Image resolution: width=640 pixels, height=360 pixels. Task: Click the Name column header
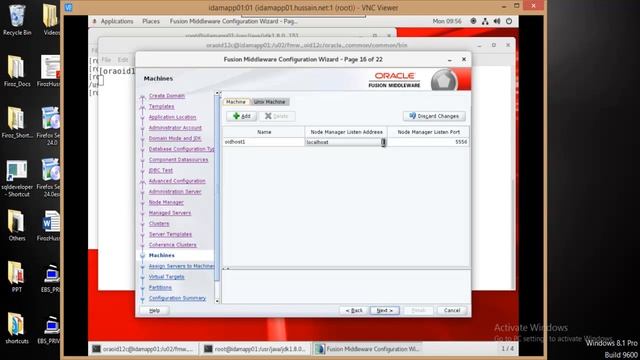click(x=264, y=132)
